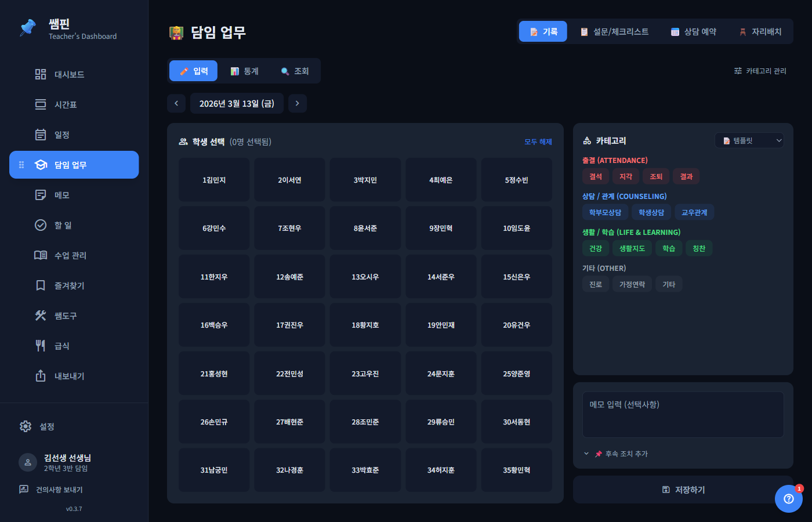
Task: Click the 내보내기 export icon
Action: [x=41, y=376]
